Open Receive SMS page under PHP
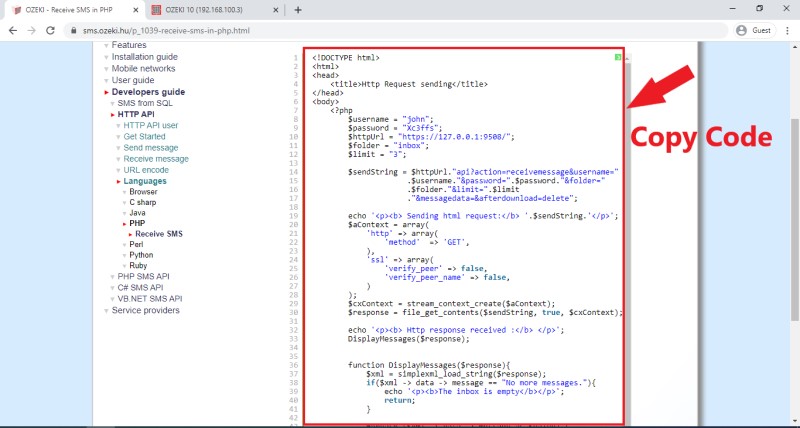The height and width of the screenshot is (428, 800). pos(159,234)
